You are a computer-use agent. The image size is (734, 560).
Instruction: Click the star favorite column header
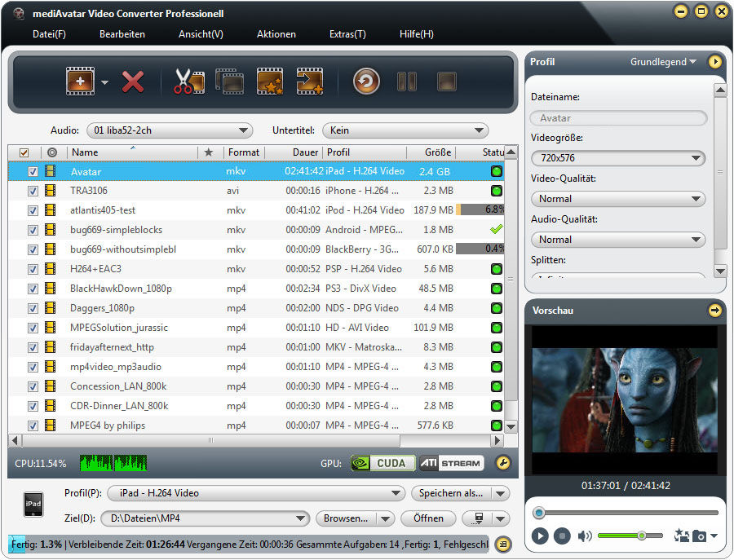(x=209, y=152)
